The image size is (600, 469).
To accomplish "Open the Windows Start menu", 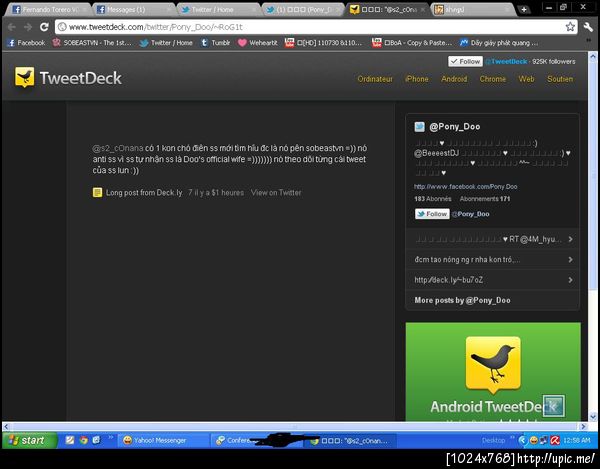I will pos(29,440).
